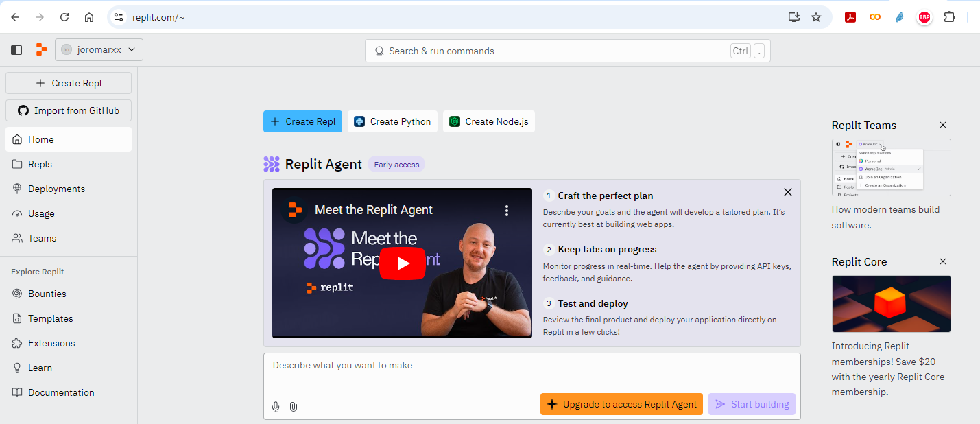Click the Test and deploy heading
The width and height of the screenshot is (980, 424).
click(593, 303)
